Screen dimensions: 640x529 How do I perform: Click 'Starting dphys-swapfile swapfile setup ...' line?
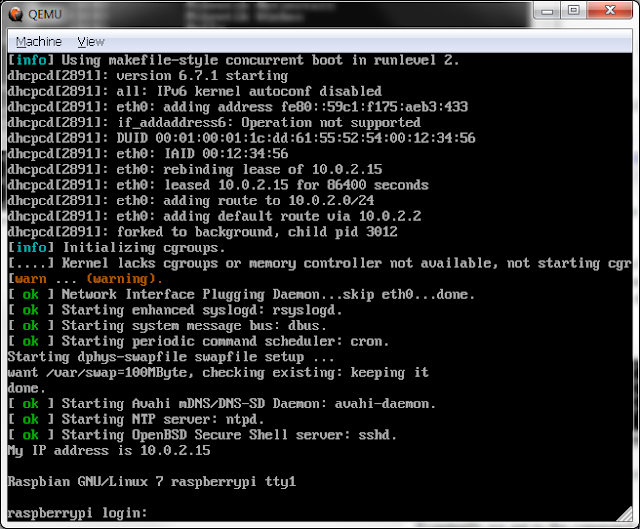(x=171, y=357)
